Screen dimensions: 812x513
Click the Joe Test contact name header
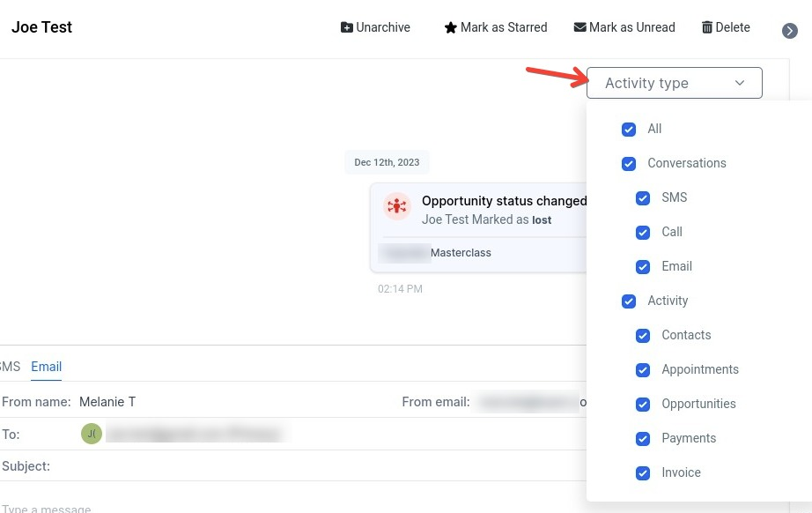[41, 27]
